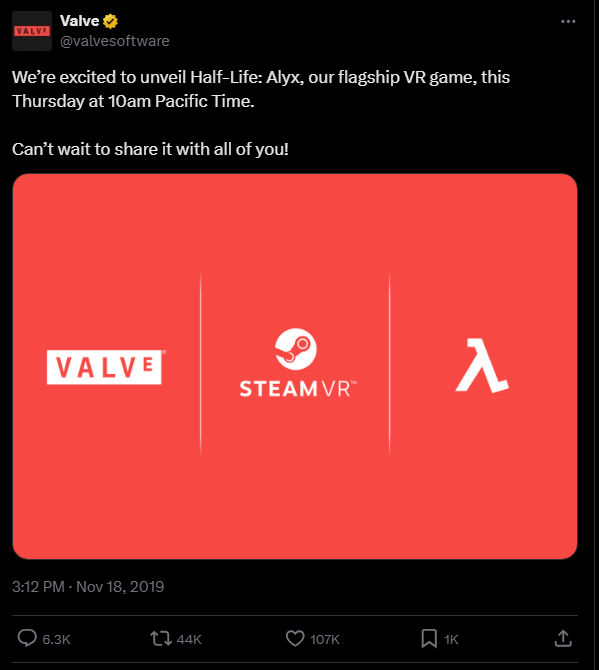
Task: Click the SteamVR logo in the image
Action: (297, 363)
